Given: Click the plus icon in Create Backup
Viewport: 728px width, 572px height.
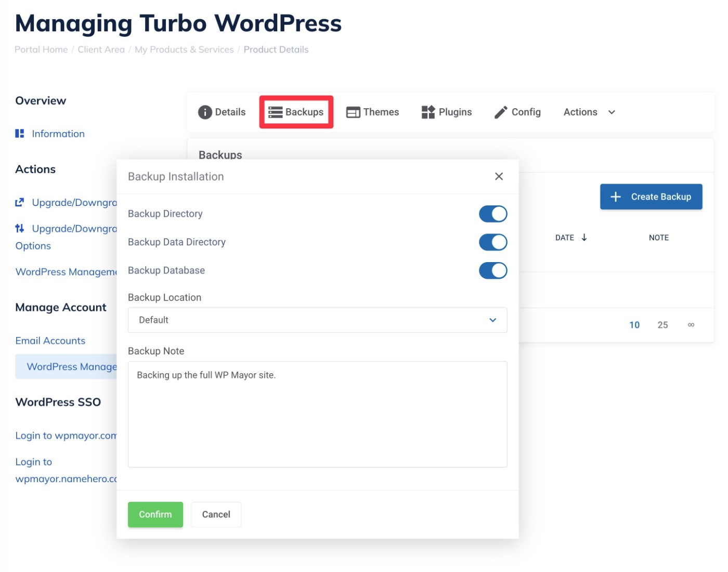Looking at the screenshot, I should tap(616, 197).
